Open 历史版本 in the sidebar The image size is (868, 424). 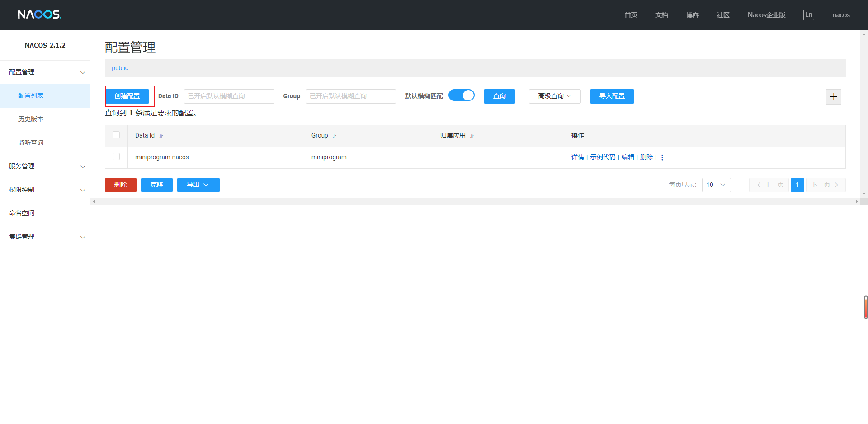pos(31,119)
